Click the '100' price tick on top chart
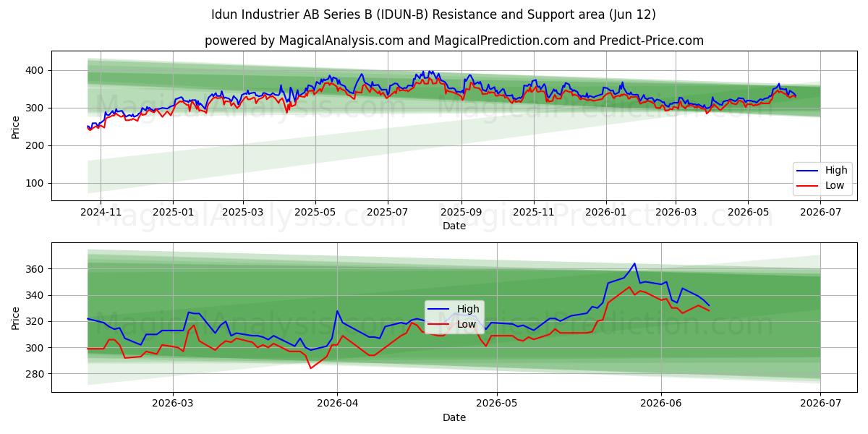This screenshot has width=868, height=434. [36, 183]
